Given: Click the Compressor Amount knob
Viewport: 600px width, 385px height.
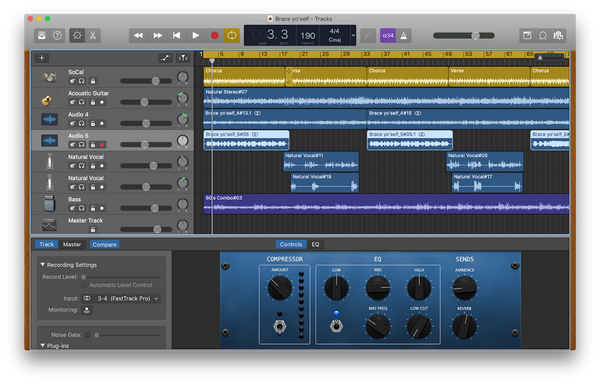Looking at the screenshot, I should 280,288.
